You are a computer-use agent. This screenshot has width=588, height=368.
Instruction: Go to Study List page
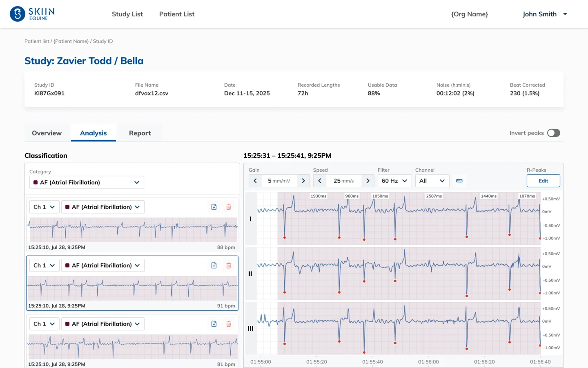pyautogui.click(x=127, y=14)
